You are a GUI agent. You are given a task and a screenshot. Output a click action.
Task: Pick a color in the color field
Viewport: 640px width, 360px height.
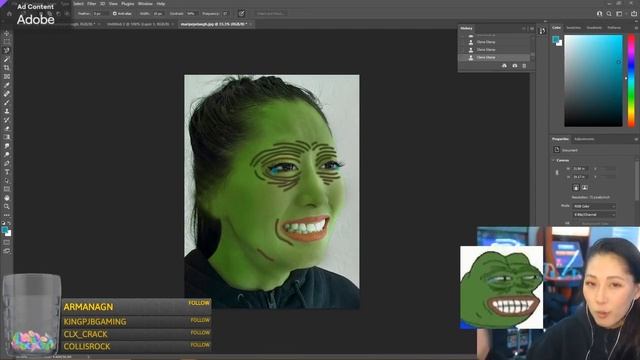point(593,80)
